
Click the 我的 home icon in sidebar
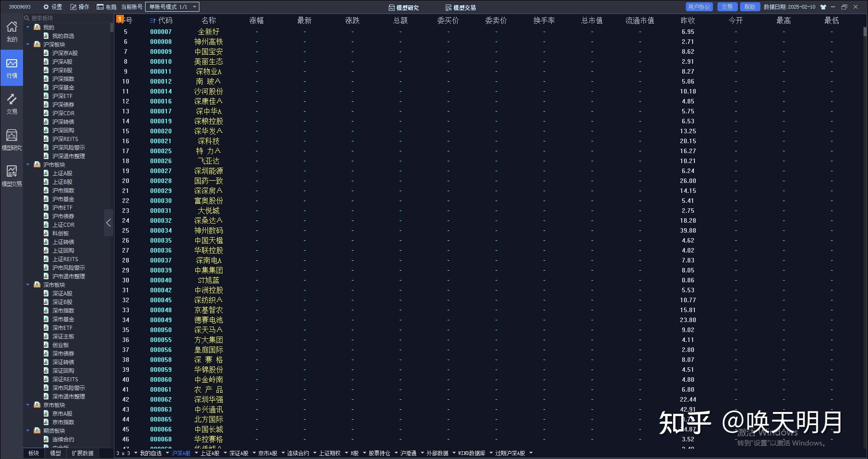tap(12, 32)
